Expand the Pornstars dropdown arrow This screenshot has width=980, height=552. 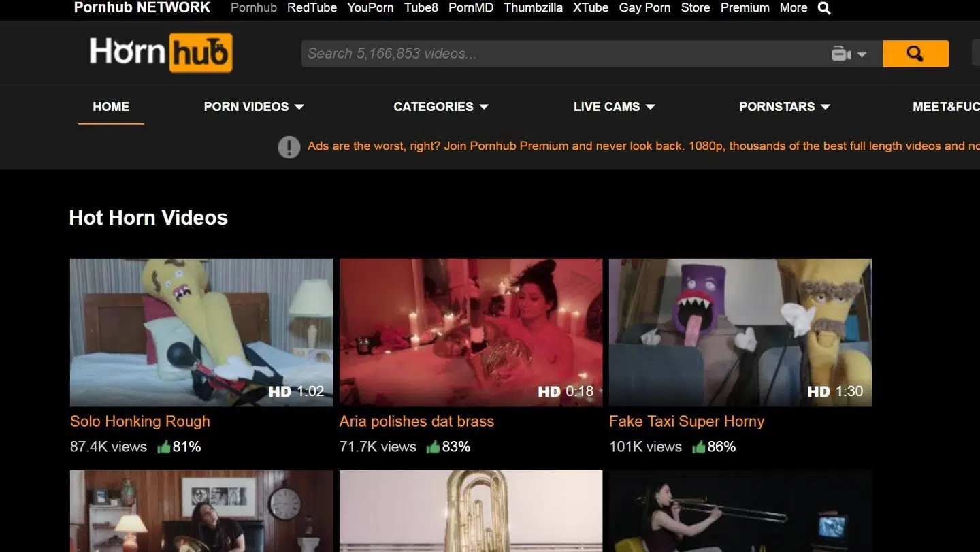[x=826, y=107]
